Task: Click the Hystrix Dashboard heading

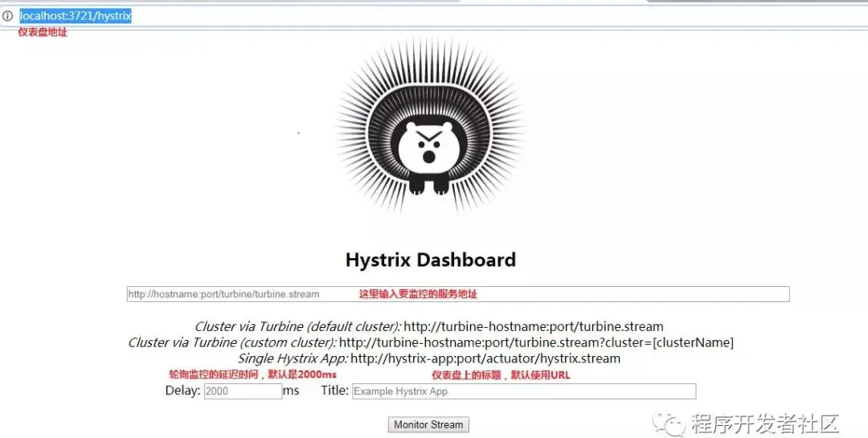Action: point(431,260)
